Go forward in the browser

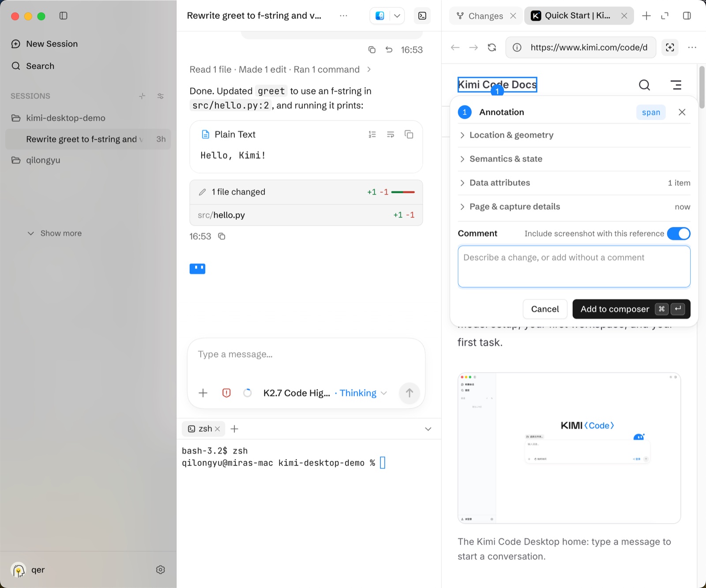(473, 47)
